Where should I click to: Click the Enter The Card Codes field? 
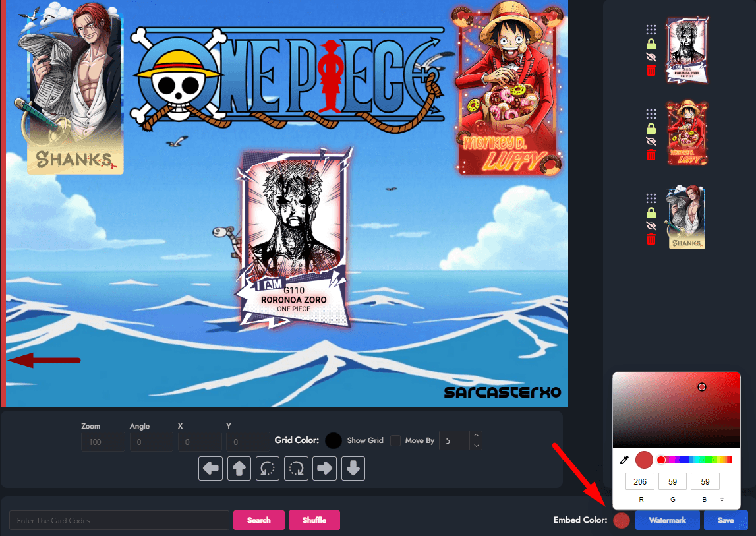pos(119,520)
